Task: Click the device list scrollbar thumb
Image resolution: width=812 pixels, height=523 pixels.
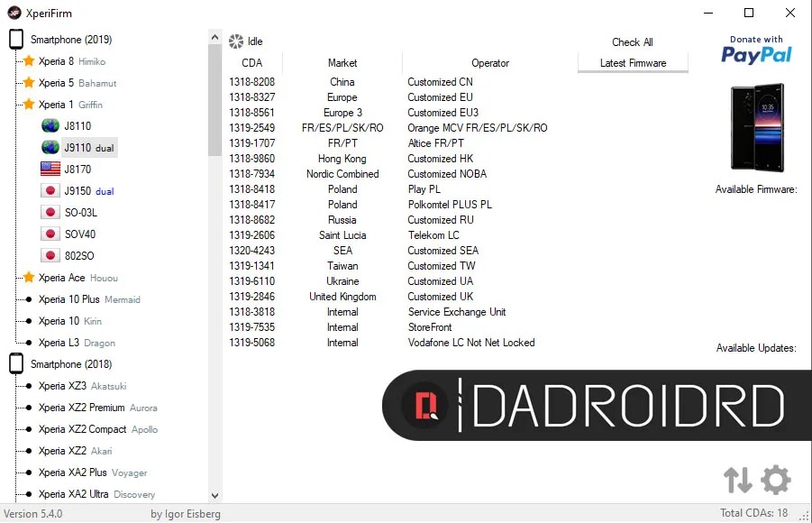Action: pyautogui.click(x=214, y=100)
